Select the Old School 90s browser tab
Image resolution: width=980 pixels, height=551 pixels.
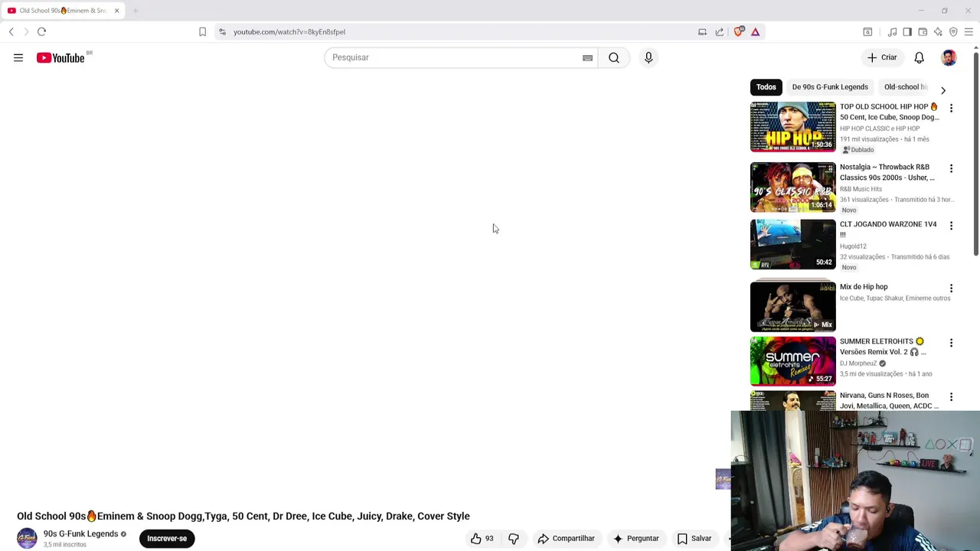pos(63,11)
